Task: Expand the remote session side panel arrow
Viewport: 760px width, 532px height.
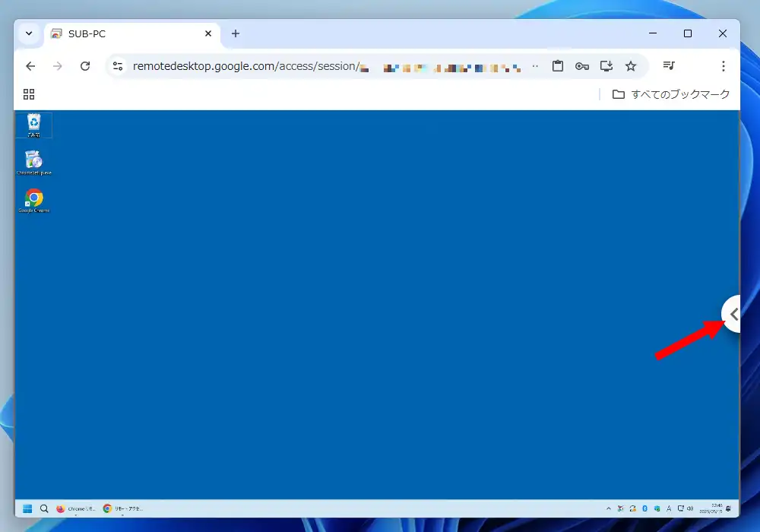Action: pyautogui.click(x=733, y=314)
